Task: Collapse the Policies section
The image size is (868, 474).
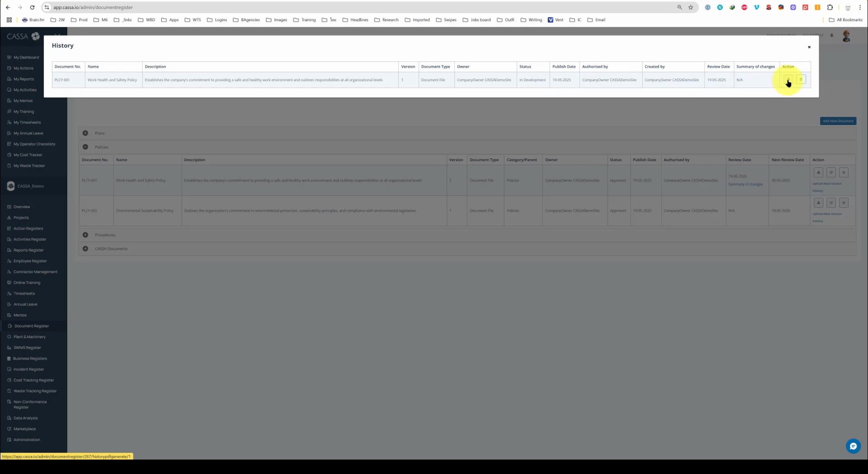Action: click(85, 147)
